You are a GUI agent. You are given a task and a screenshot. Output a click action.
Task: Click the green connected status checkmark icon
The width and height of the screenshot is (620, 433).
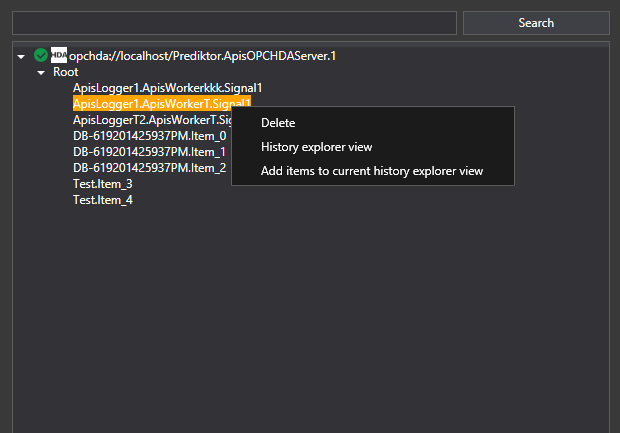click(x=40, y=56)
